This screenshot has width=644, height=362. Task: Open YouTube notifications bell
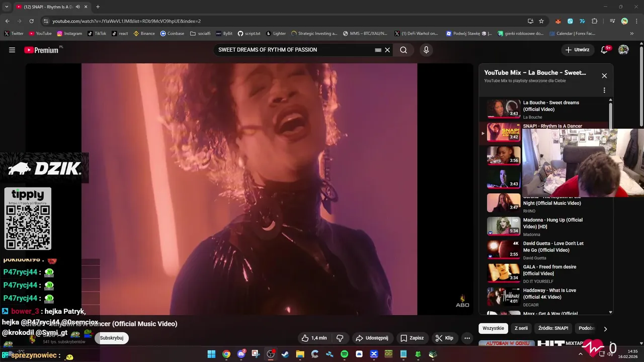coord(605,50)
